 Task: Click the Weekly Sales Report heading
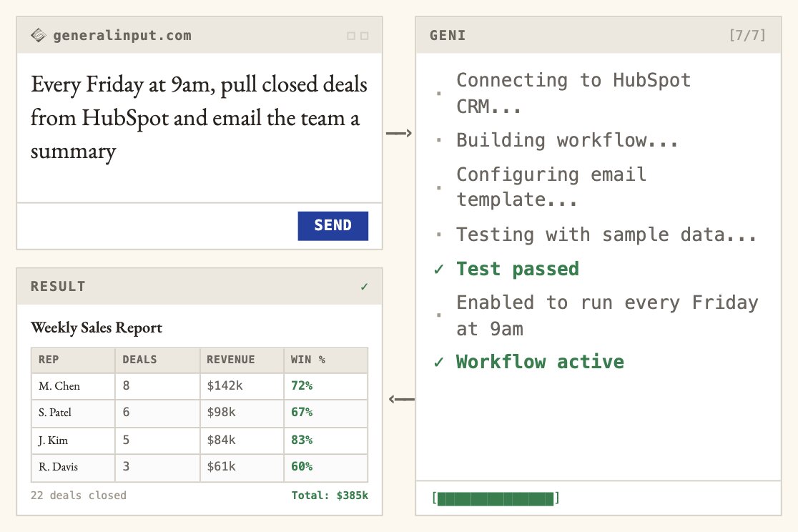point(97,327)
